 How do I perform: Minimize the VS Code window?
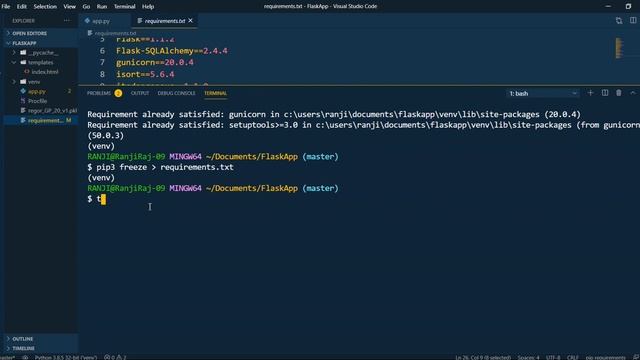click(x=608, y=7)
